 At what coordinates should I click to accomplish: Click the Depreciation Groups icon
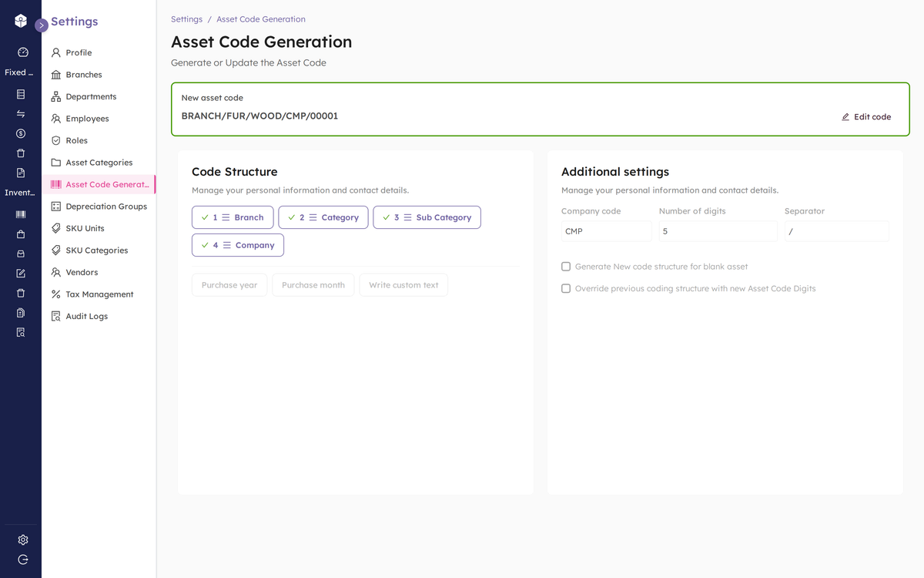pyautogui.click(x=55, y=207)
